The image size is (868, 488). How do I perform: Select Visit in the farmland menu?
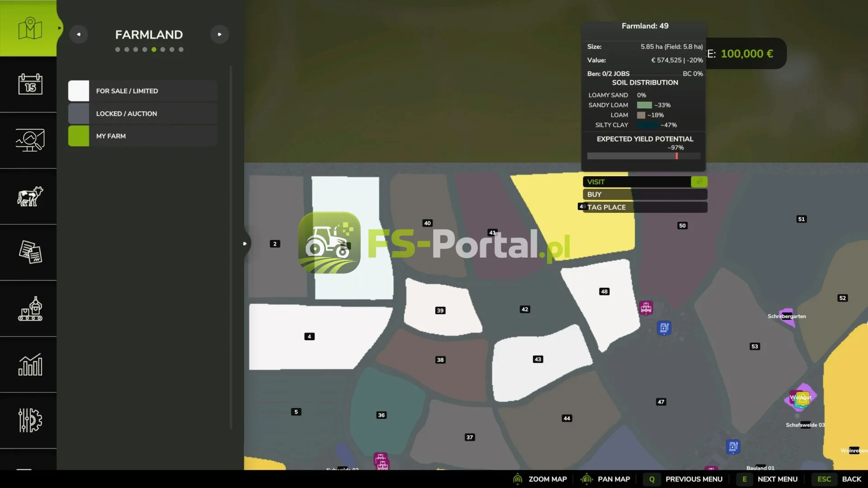(645, 182)
